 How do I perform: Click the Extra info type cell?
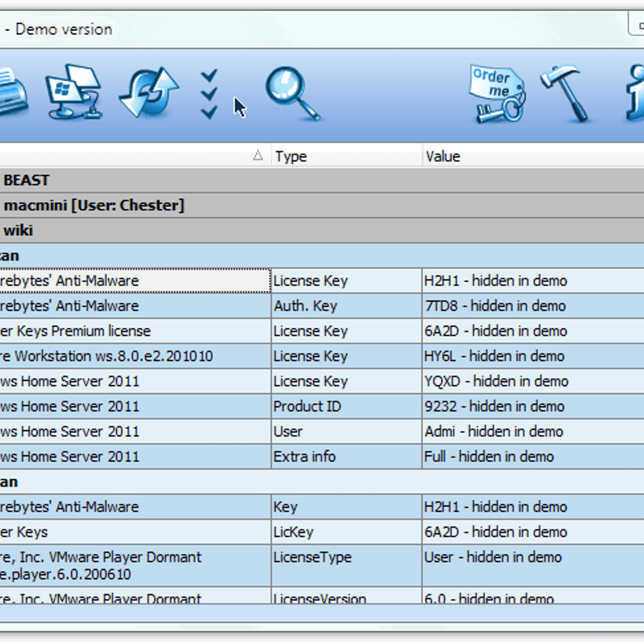click(x=346, y=456)
